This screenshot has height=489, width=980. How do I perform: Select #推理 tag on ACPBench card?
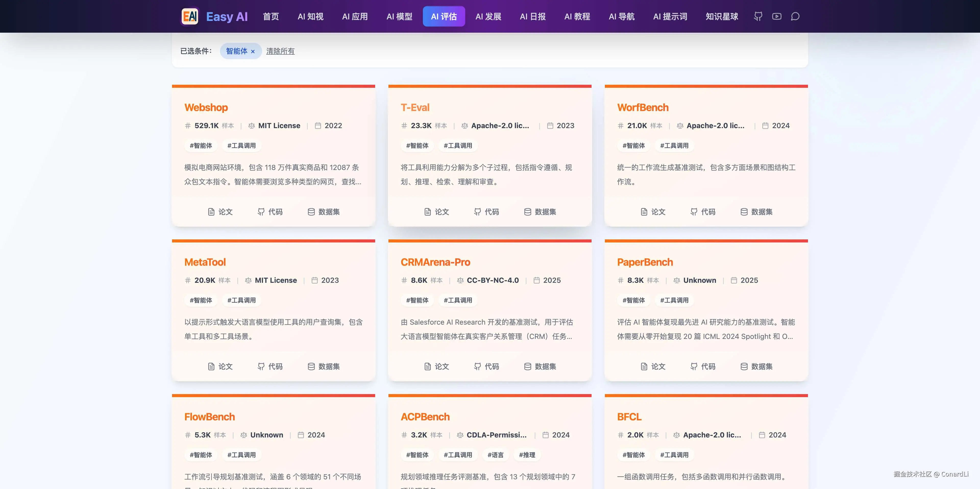(527, 455)
